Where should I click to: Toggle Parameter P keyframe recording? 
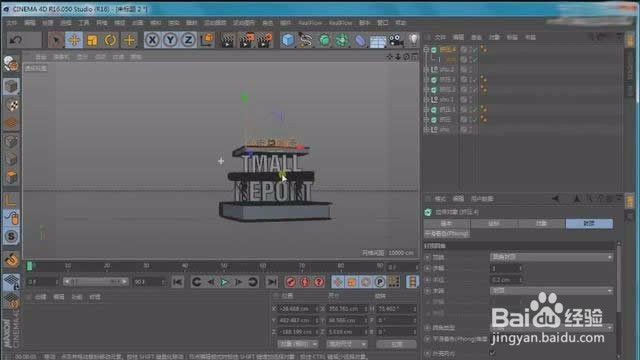pos(380,282)
